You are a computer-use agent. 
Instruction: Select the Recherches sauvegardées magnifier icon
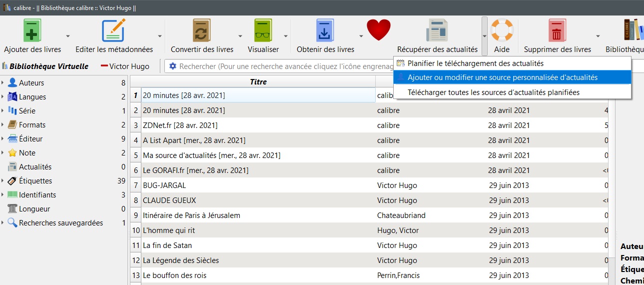click(12, 223)
